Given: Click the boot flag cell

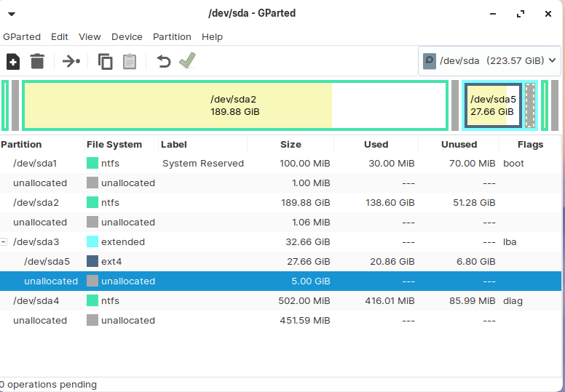Looking at the screenshot, I should coord(513,164).
